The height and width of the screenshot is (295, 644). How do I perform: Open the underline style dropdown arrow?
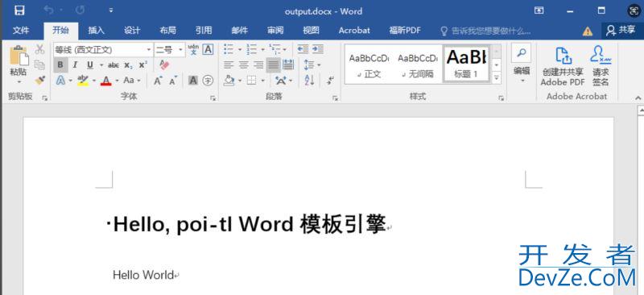coord(101,65)
